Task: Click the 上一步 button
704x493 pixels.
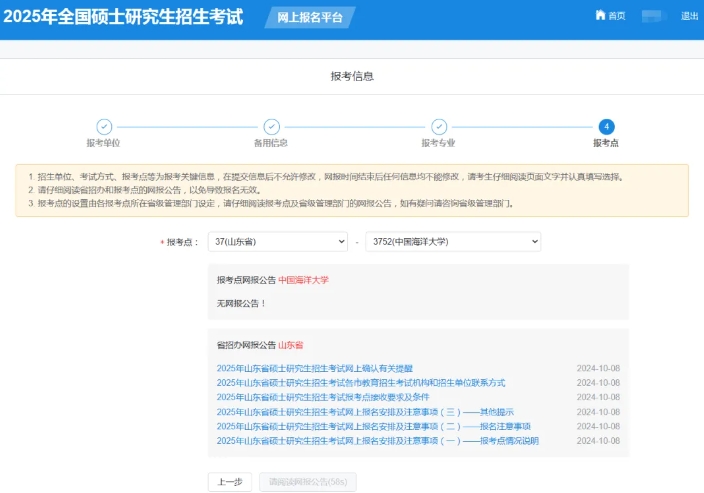Action: coord(229,482)
